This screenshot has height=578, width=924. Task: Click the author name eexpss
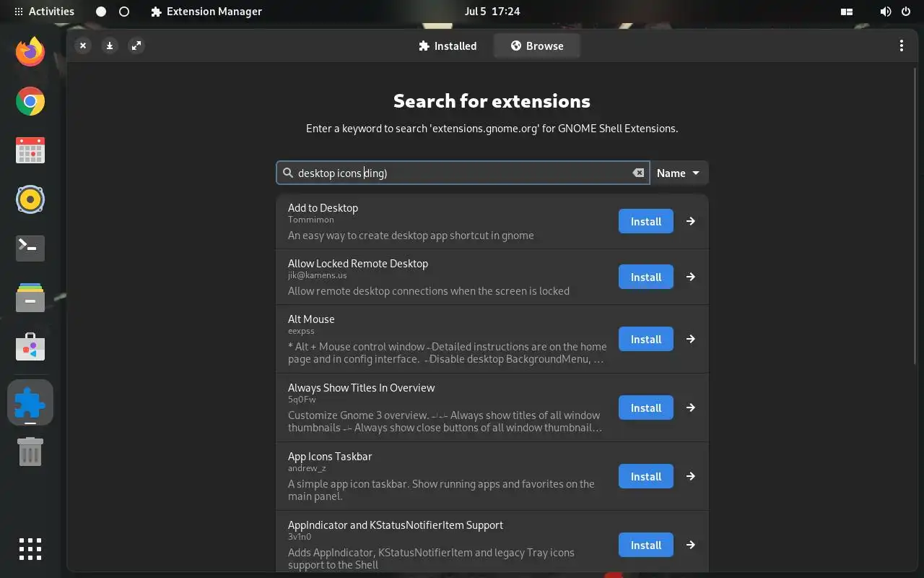301,331
